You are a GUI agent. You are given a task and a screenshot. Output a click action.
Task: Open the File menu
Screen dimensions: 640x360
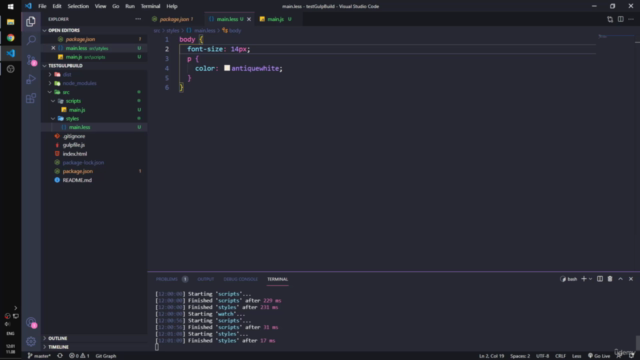pyautogui.click(x=42, y=6)
